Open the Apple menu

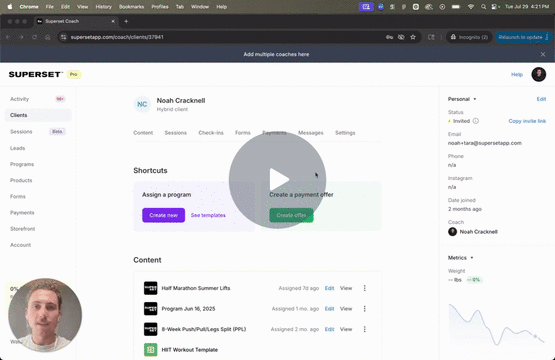(10, 7)
